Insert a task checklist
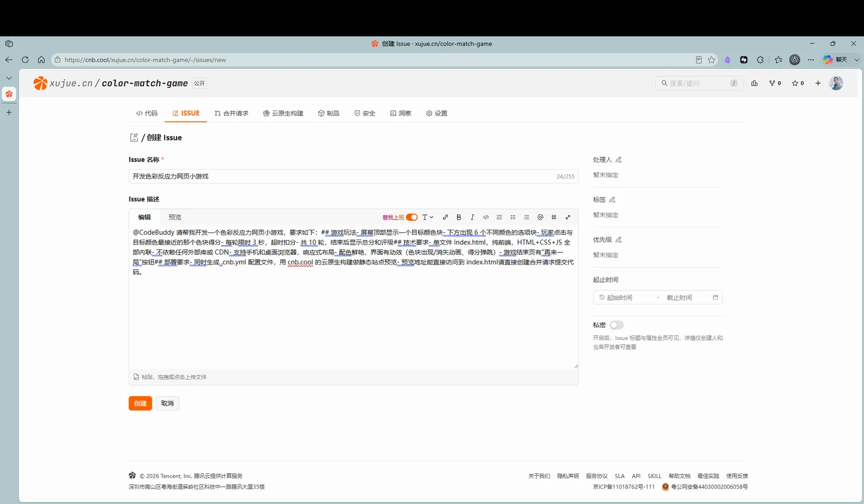The height and width of the screenshot is (504, 864). (x=513, y=217)
